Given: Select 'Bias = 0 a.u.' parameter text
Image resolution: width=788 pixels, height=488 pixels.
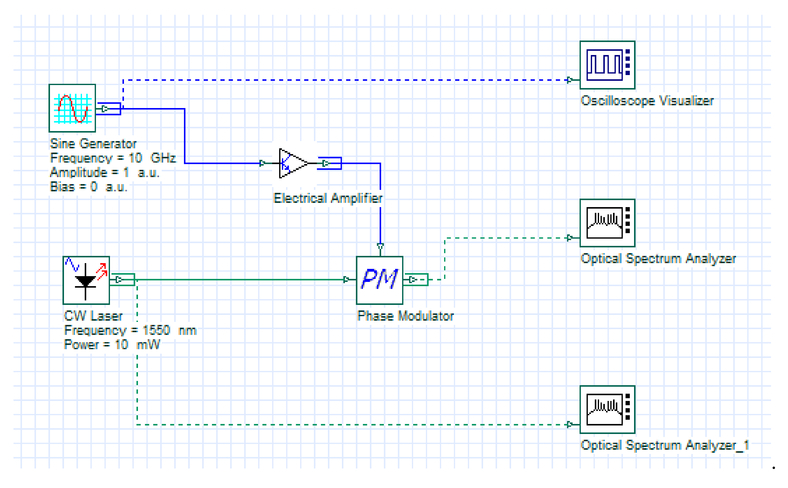Looking at the screenshot, I should [x=89, y=187].
